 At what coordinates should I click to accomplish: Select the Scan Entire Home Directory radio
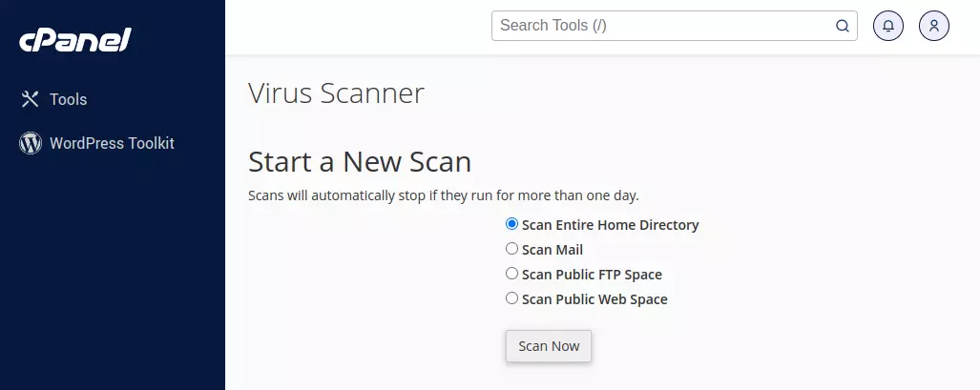tap(511, 224)
